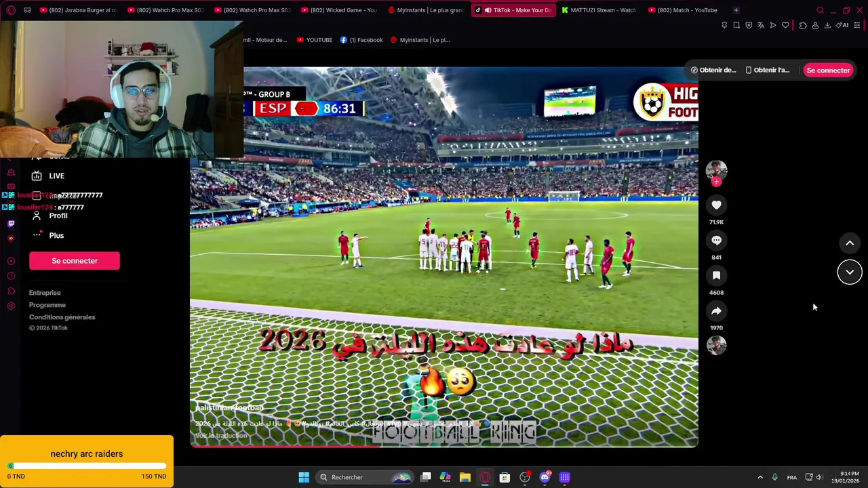Open File Explorer from the taskbar
Image resolution: width=868 pixels, height=488 pixels.
click(x=465, y=477)
